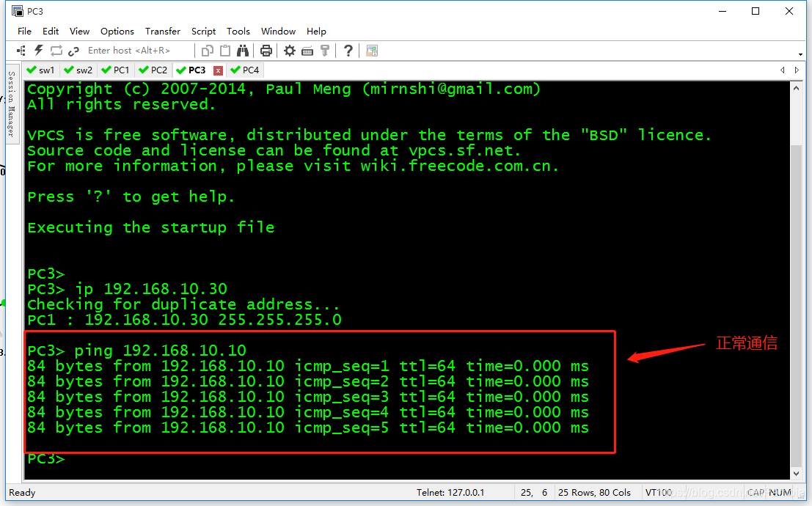Click the VT100 status bar entry
Screen dimensions: 812x506
659,493
